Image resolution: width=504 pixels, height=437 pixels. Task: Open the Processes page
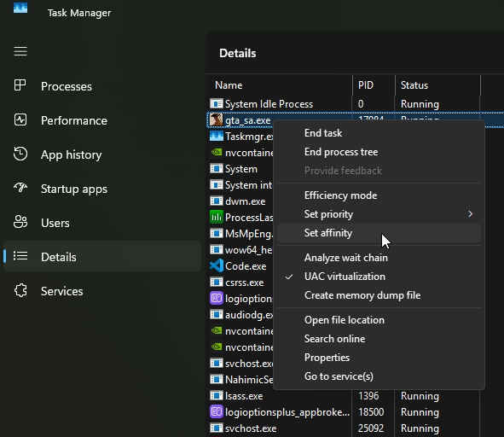coord(102,86)
